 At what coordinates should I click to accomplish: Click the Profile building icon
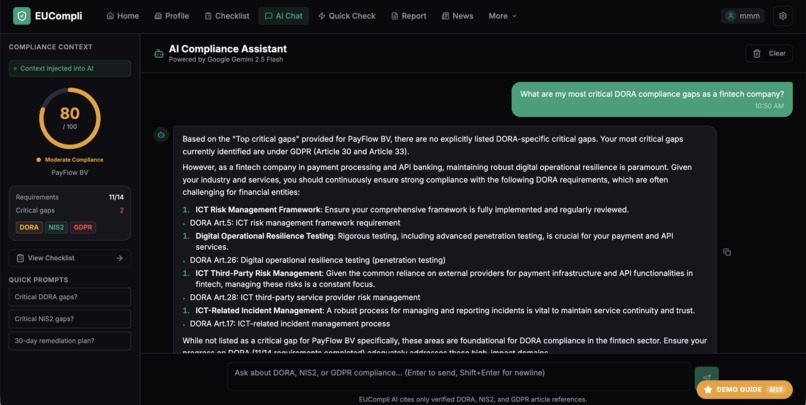pyautogui.click(x=158, y=16)
